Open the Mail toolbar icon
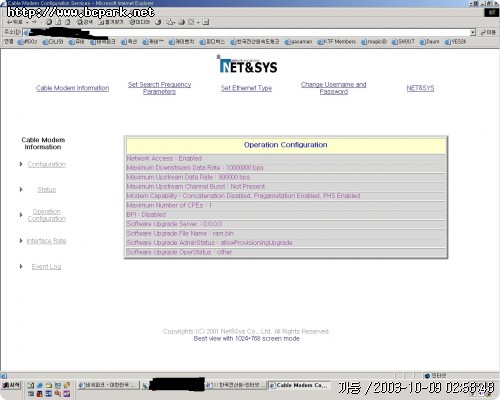 coord(171,22)
